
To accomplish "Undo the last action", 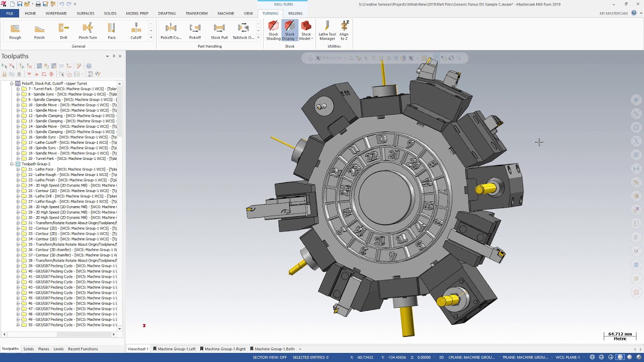I will pyautogui.click(x=62, y=4).
